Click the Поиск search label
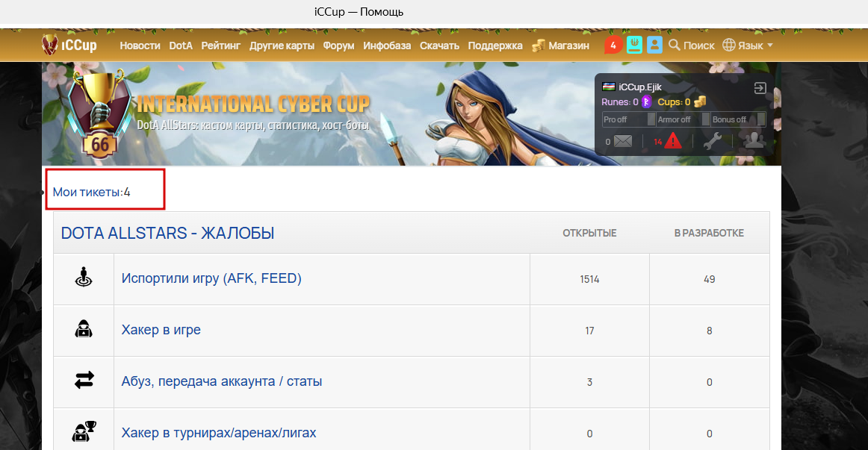Image resolution: width=868 pixels, height=450 pixels. coord(698,46)
